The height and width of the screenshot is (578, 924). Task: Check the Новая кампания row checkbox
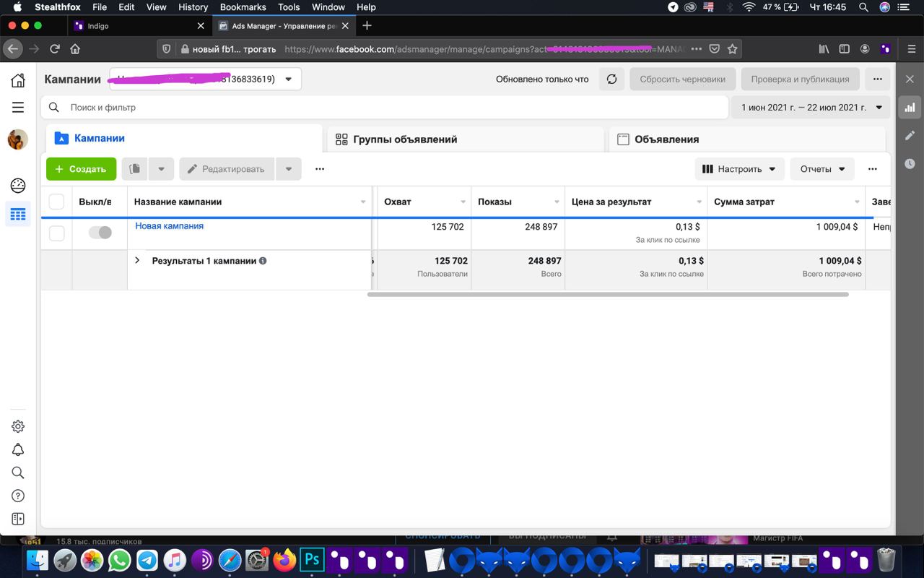56,233
